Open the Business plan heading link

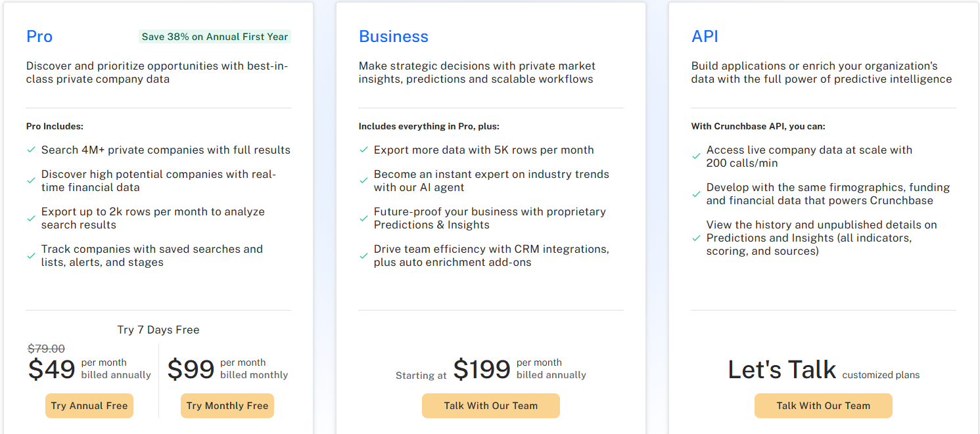point(393,37)
